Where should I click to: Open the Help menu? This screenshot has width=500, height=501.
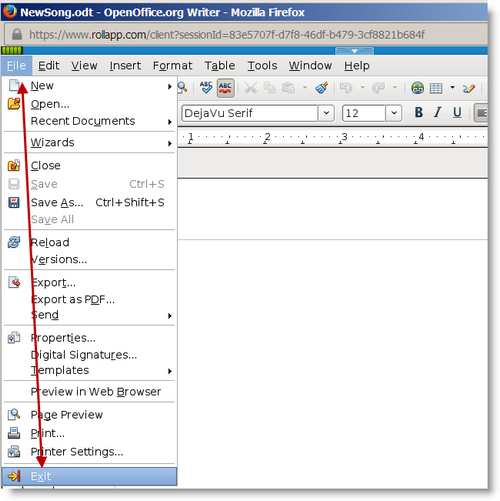pyautogui.click(x=357, y=65)
